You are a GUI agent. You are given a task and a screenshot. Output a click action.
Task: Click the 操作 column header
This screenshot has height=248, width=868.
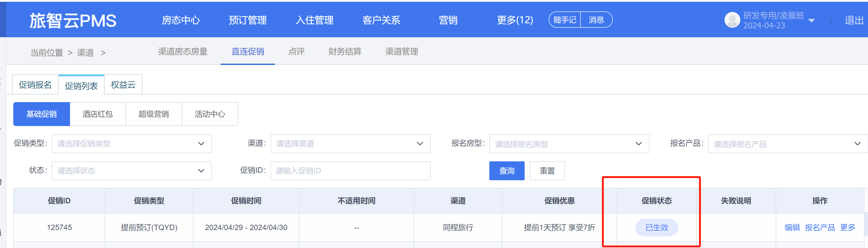[819, 201]
